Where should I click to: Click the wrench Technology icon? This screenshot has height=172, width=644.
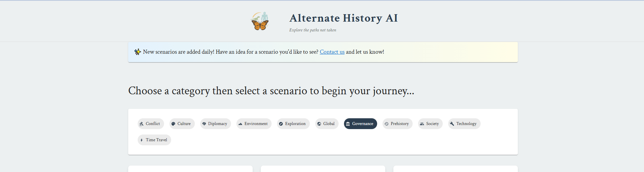click(452, 124)
